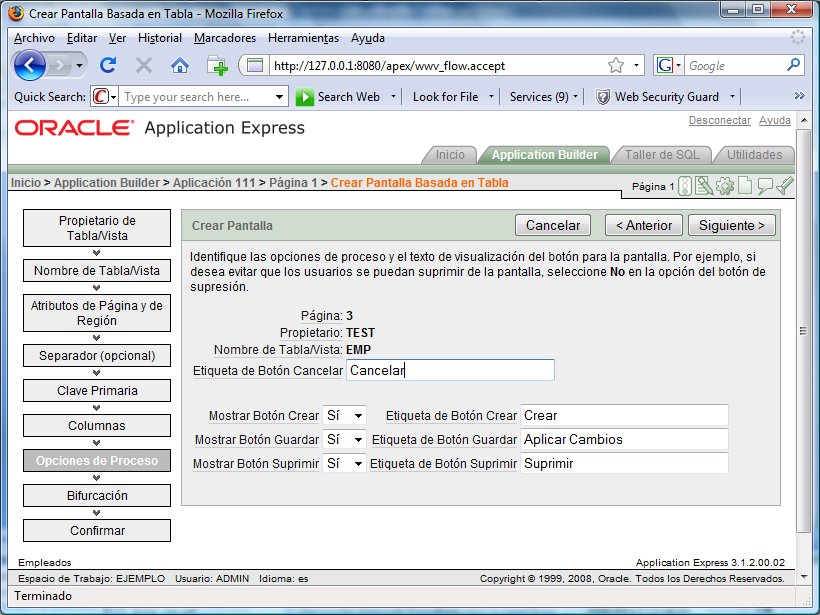Click the Quick Search provider logo icon
Image resolution: width=820 pixels, height=615 pixels.
[100, 97]
